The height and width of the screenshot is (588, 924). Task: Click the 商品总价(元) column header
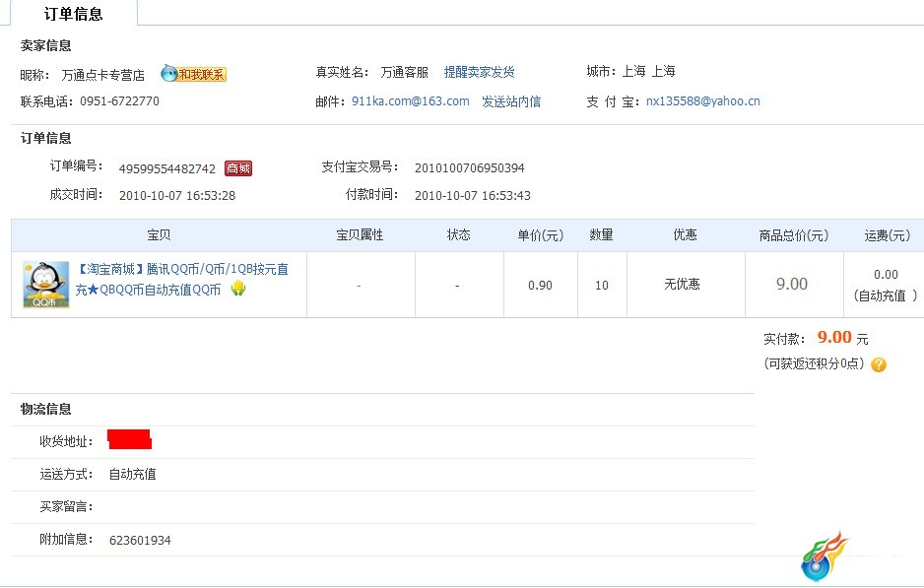(794, 235)
